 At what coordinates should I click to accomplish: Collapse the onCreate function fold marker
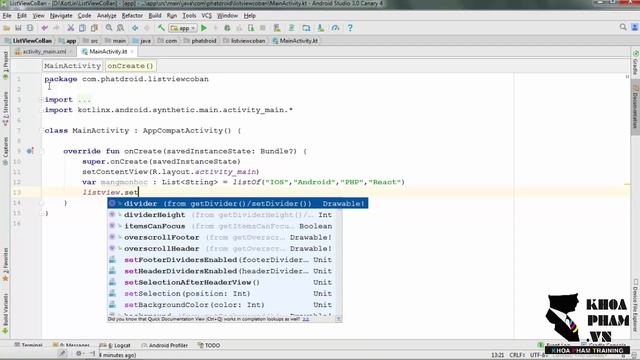point(42,151)
